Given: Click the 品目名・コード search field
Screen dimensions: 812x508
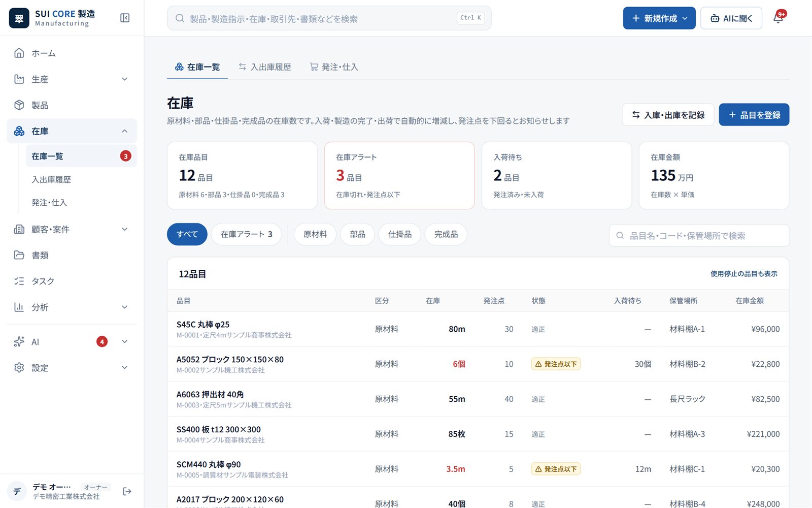Looking at the screenshot, I should pyautogui.click(x=699, y=236).
